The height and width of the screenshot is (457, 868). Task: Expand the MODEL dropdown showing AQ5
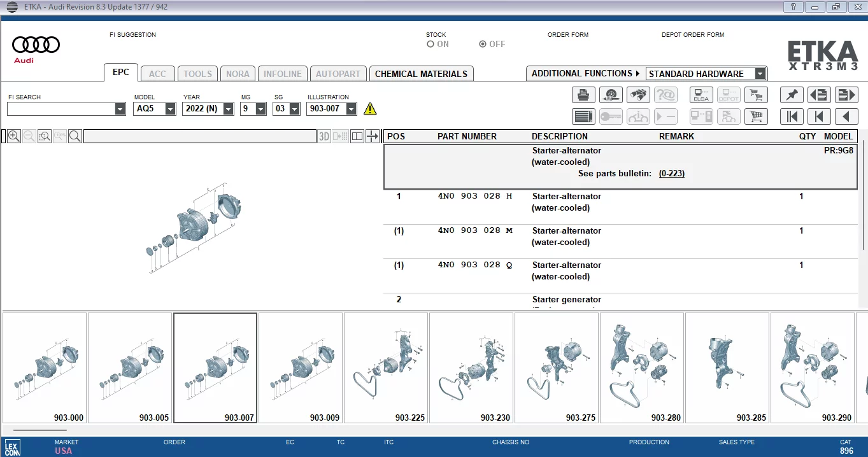click(x=170, y=109)
